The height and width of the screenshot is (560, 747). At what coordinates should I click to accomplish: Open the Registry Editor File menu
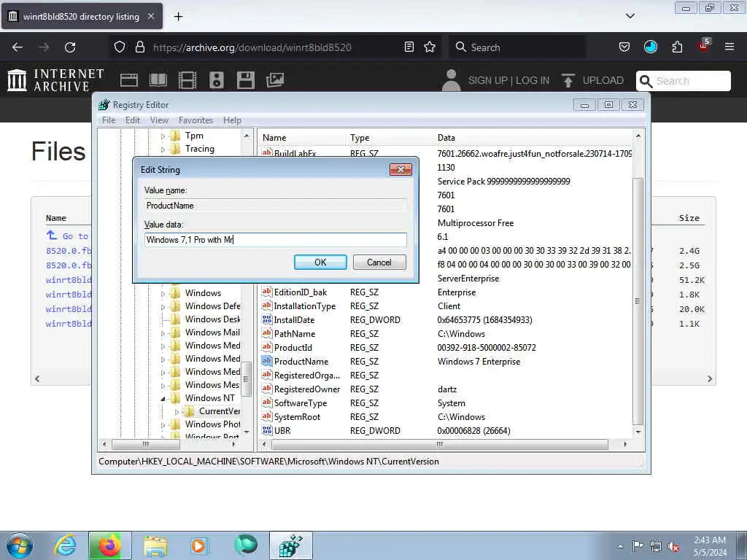tap(109, 120)
